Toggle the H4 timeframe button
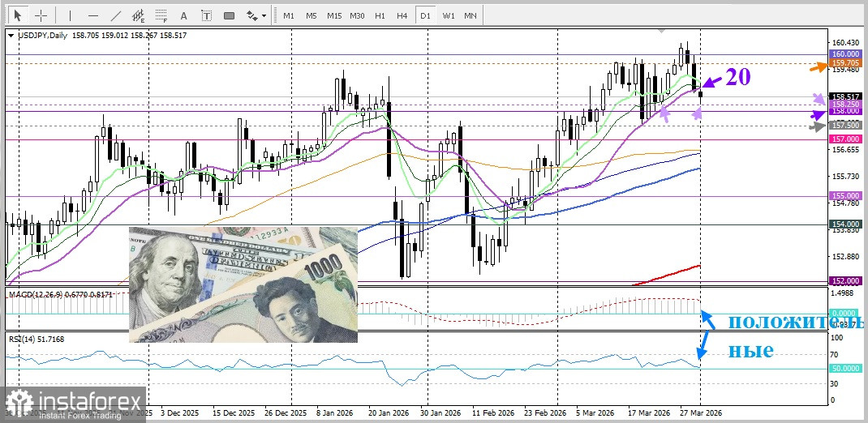 402,15
